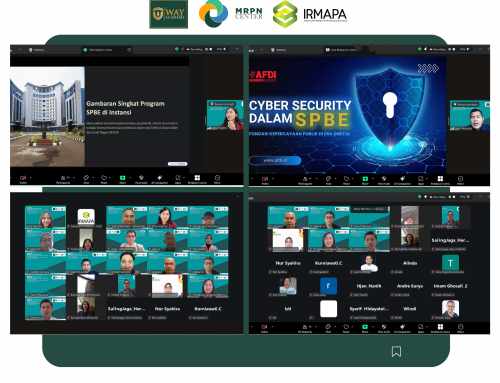500x383 pixels.
Task: Expand share options arrow in top-left Zoom window
Action: (x=130, y=178)
